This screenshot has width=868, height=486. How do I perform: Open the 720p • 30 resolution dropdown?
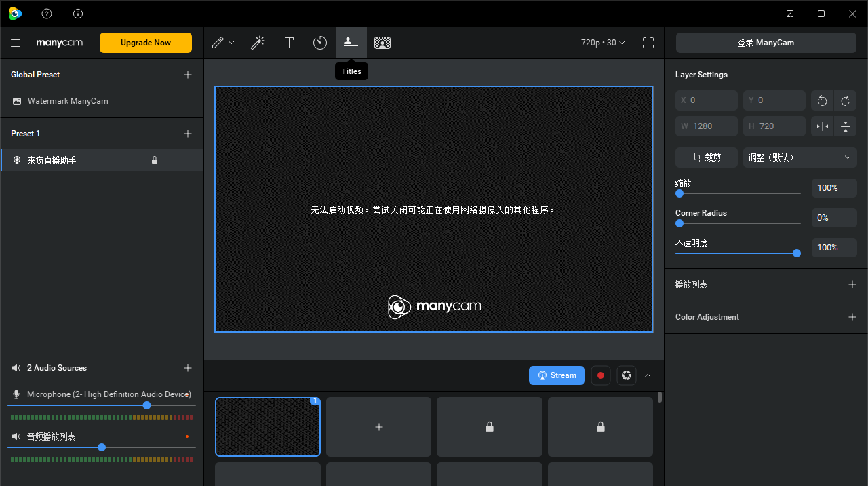[x=603, y=43]
